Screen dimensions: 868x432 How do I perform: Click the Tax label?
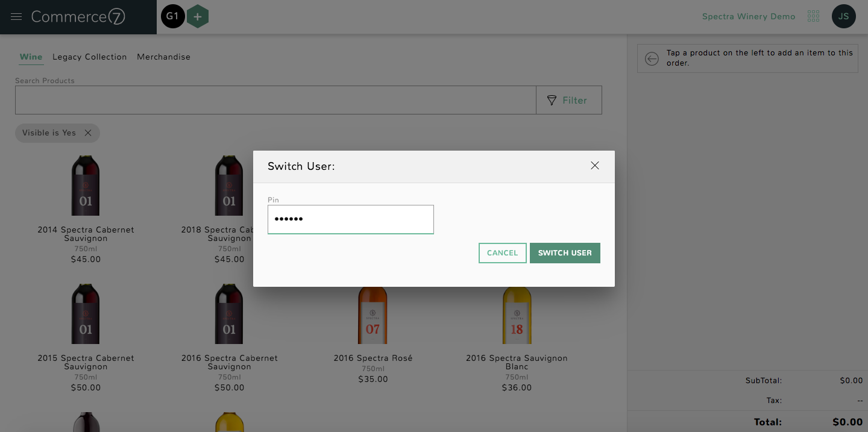(774, 401)
